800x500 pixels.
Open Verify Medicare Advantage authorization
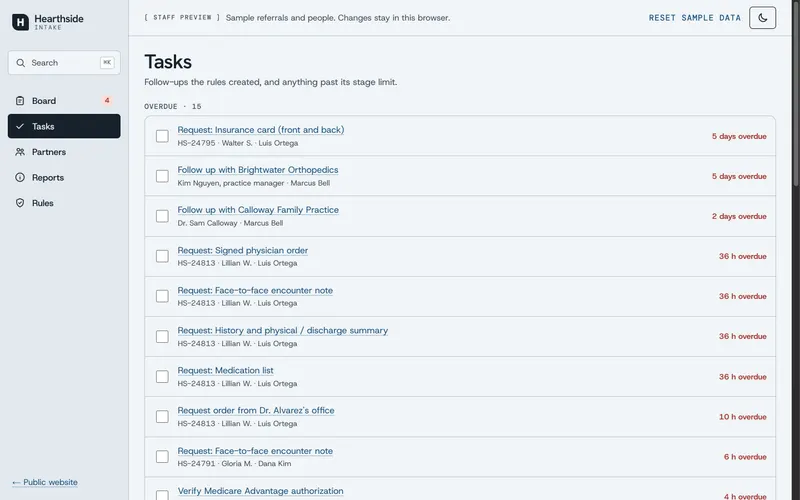pyautogui.click(x=261, y=491)
